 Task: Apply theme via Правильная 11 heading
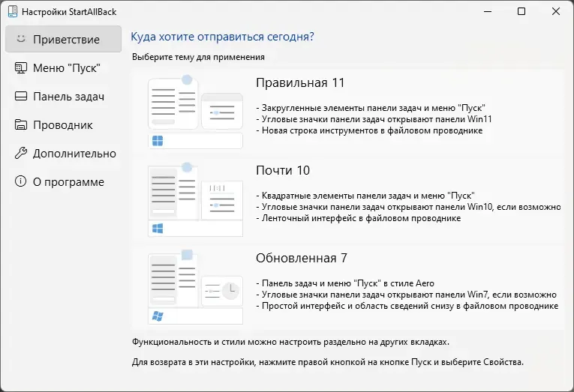tap(300, 82)
